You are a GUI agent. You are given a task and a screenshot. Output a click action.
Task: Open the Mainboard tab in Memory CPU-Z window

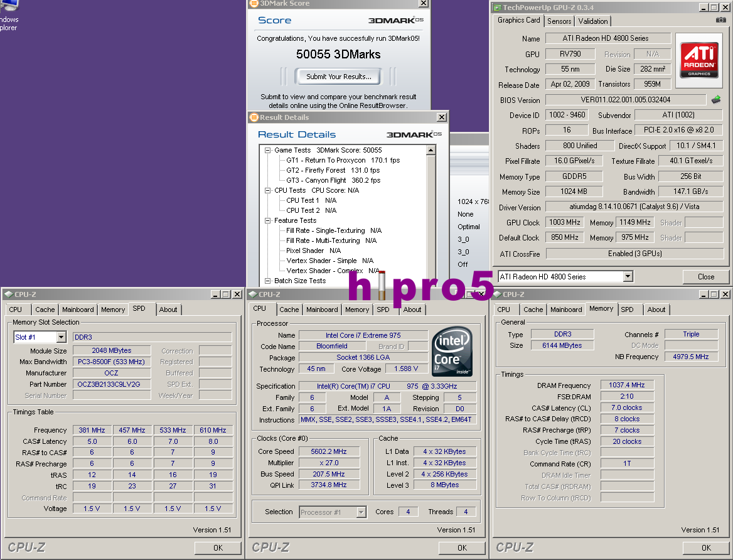(x=566, y=310)
